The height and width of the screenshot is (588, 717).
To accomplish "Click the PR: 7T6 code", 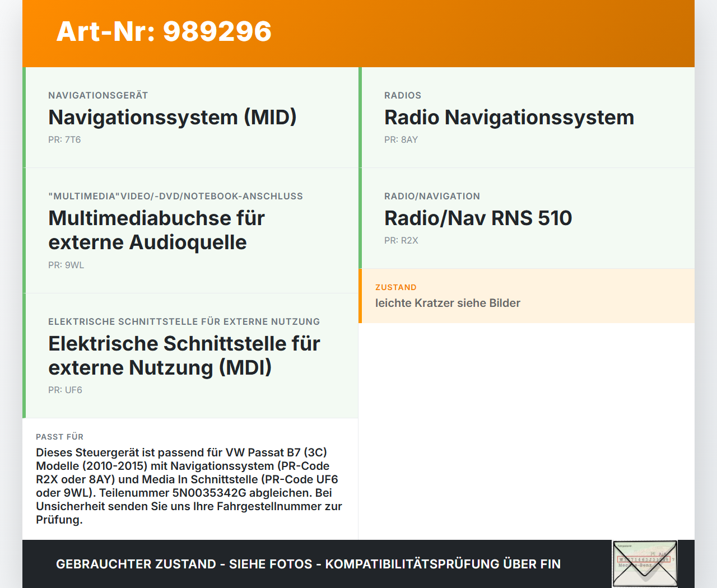I will pyautogui.click(x=64, y=140).
